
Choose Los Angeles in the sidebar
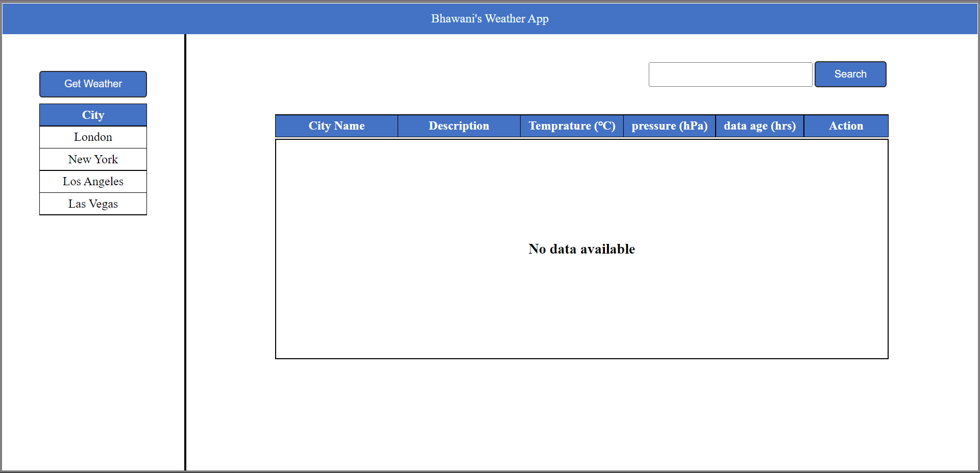pyautogui.click(x=93, y=181)
